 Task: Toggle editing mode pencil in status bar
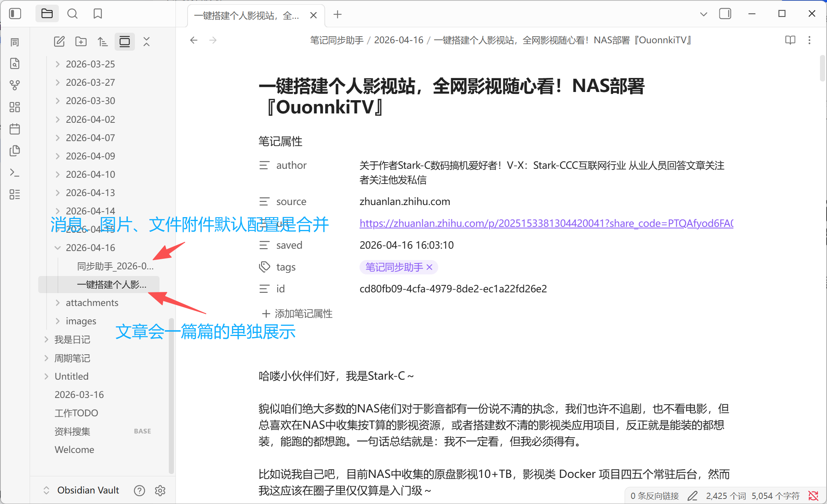(x=692, y=496)
